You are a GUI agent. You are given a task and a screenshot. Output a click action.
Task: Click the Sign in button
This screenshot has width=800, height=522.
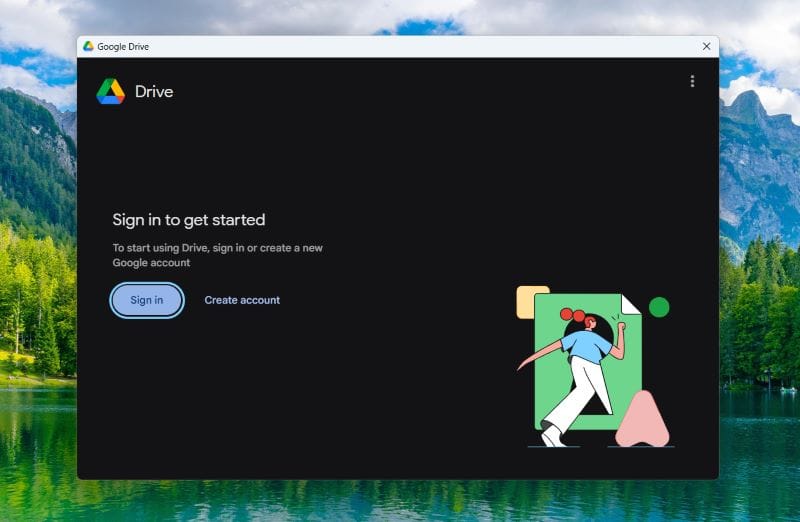tap(146, 300)
